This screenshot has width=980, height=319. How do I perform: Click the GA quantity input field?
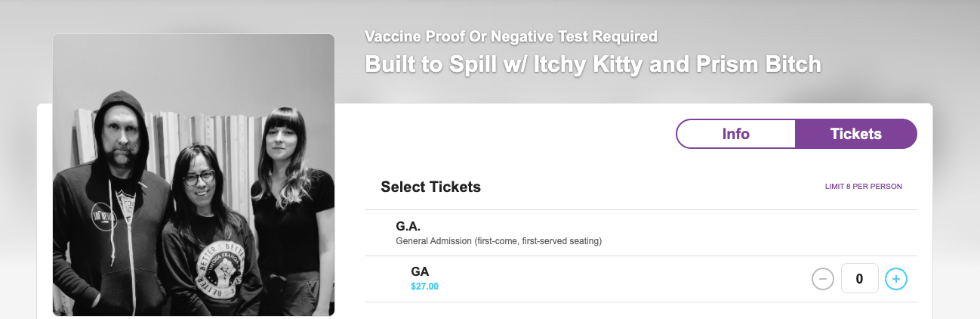(x=859, y=279)
